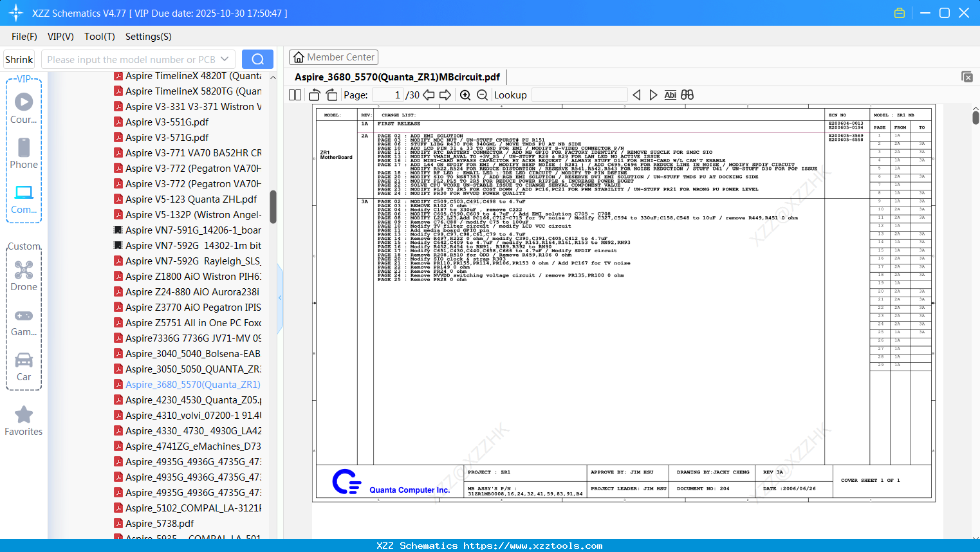This screenshot has width=980, height=552.
Task: Open Favorites in the sidebar
Action: coord(24,421)
